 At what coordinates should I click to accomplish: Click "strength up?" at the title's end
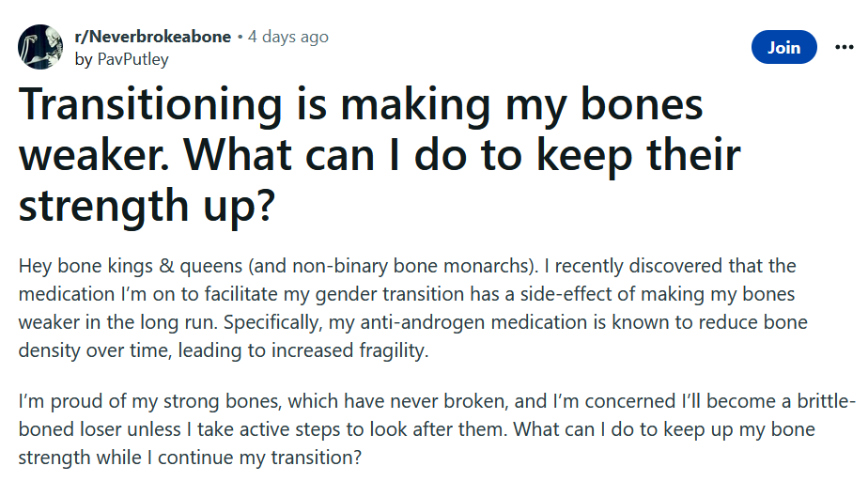pos(147,204)
